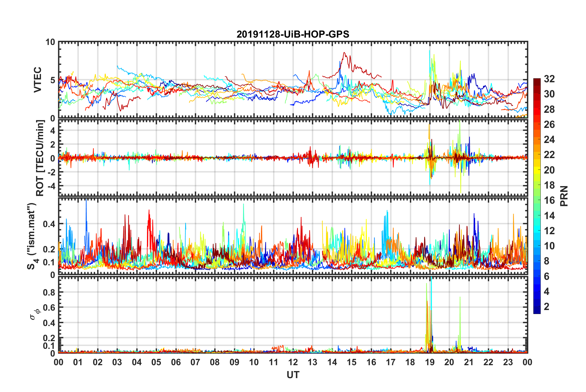Viewport: 586px width, 392px height.
Task: Click VTEC y-axis tick label 10
Action: pyautogui.click(x=50, y=42)
